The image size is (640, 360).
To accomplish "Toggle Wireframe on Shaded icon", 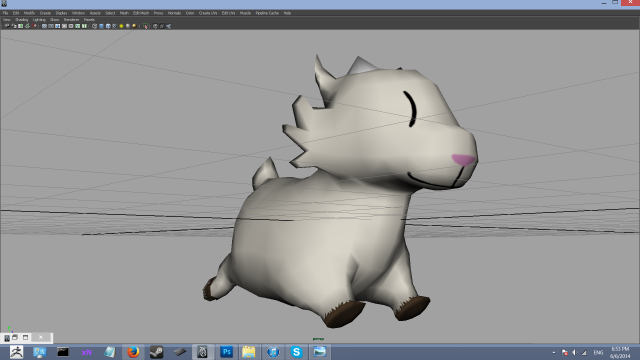I will pyautogui.click(x=108, y=26).
